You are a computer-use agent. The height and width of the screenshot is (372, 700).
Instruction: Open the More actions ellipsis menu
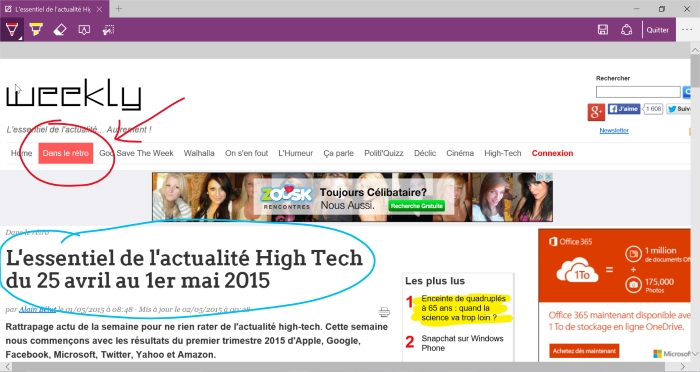pos(687,30)
